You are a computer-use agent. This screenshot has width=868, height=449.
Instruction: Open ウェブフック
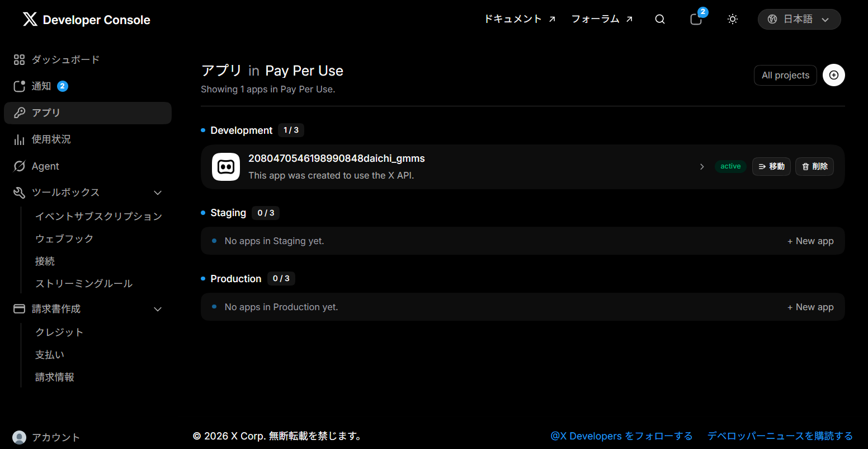click(x=64, y=238)
